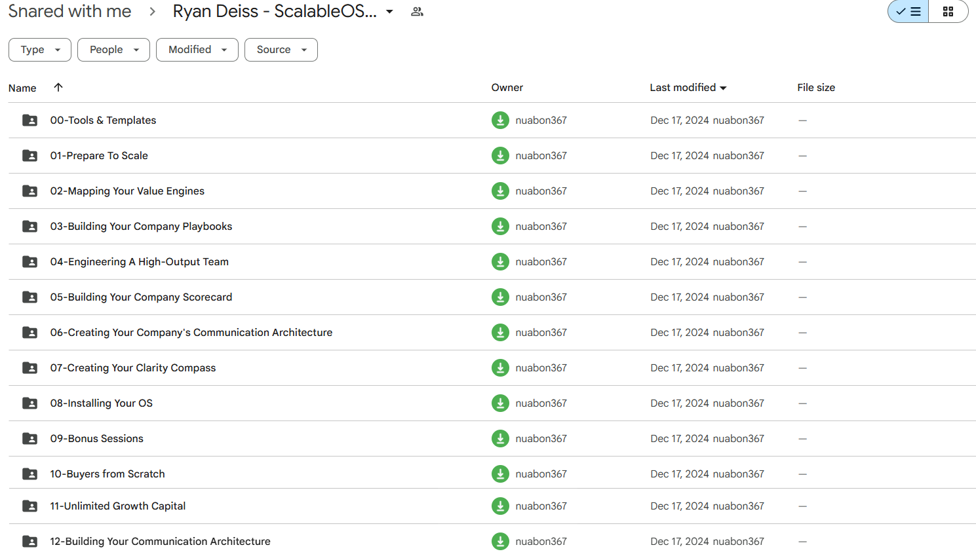The height and width of the screenshot is (560, 976).
Task: Click the folder icon beside 02-Mapping Your Value Engines
Action: click(x=29, y=191)
